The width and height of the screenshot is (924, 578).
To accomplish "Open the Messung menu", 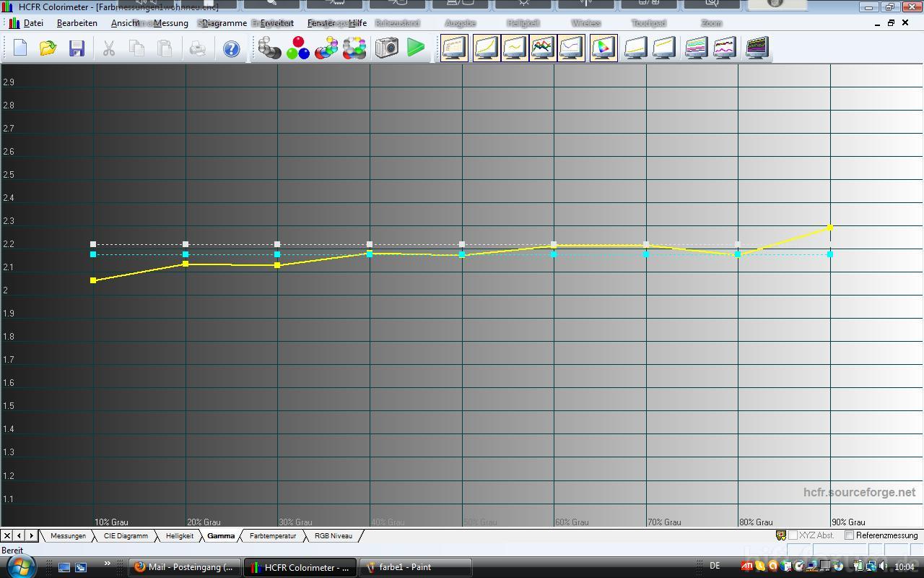I will 170,23.
